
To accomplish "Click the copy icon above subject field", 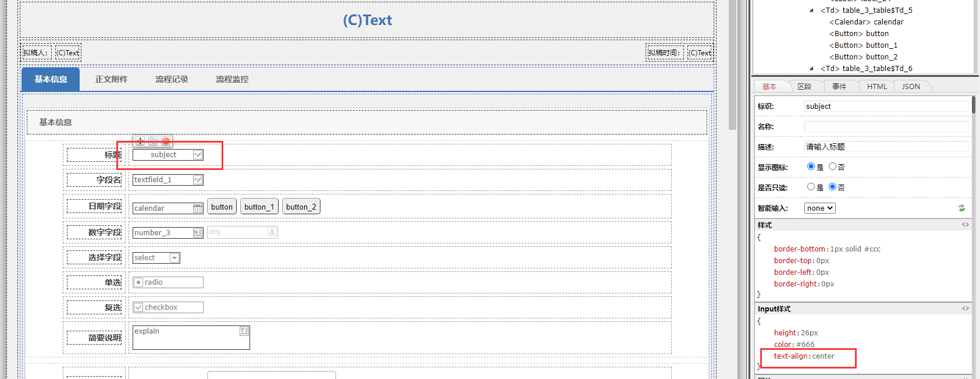I will (x=153, y=141).
